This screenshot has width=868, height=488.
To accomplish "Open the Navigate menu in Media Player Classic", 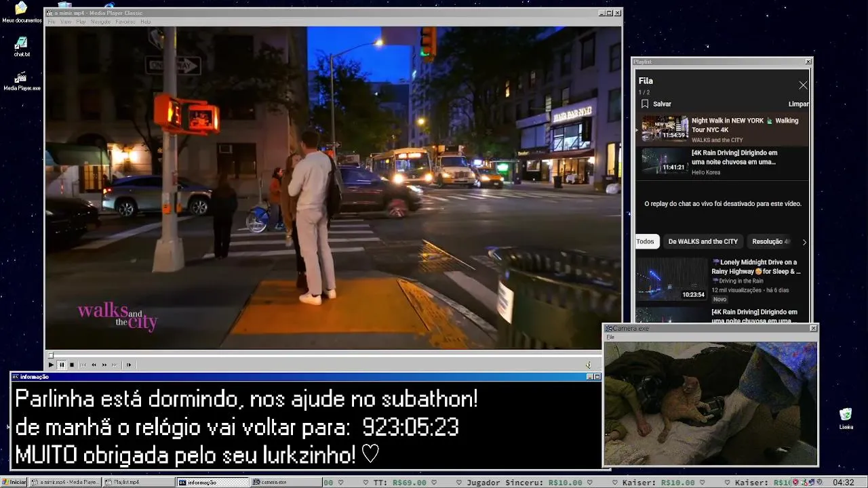I will 100,22.
